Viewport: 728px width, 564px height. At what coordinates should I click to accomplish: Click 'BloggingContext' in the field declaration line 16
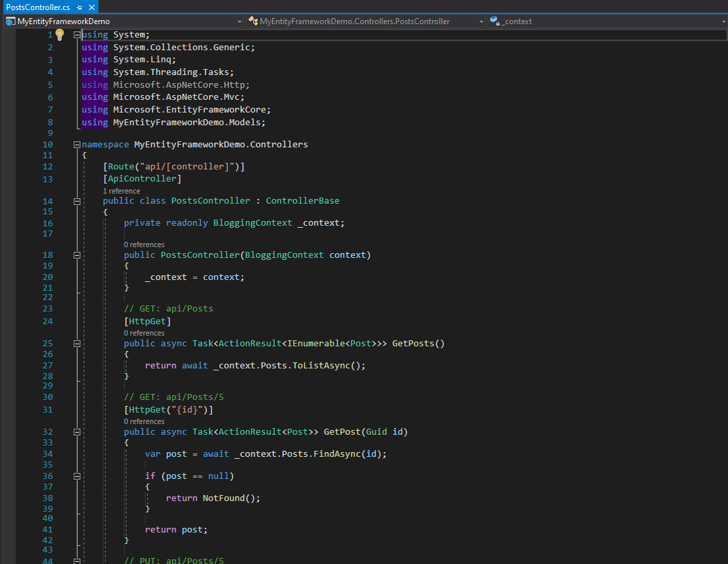[252, 223]
